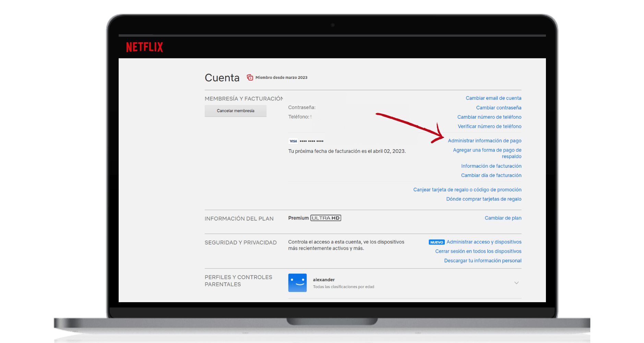Open Administrar información de pago
This screenshot has height=343, width=644.
[485, 140]
